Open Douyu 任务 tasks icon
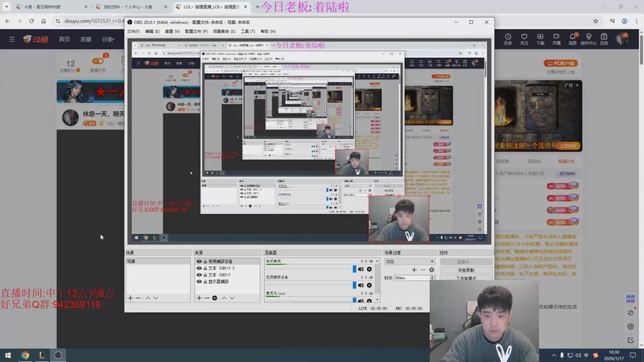 point(604,39)
